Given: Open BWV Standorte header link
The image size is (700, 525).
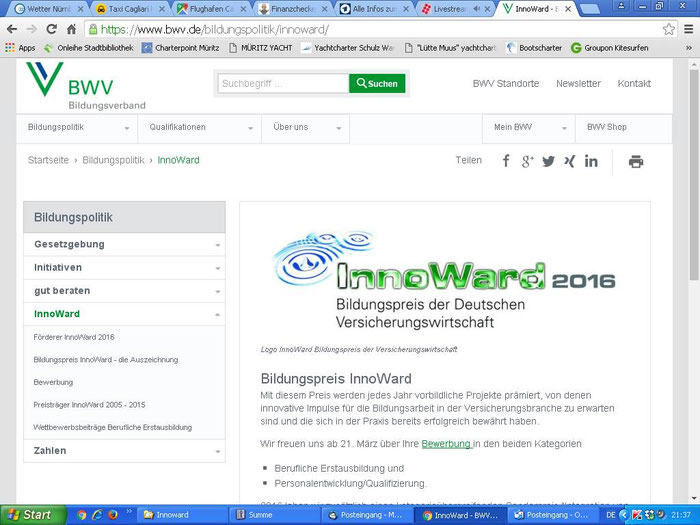Looking at the screenshot, I should point(506,83).
